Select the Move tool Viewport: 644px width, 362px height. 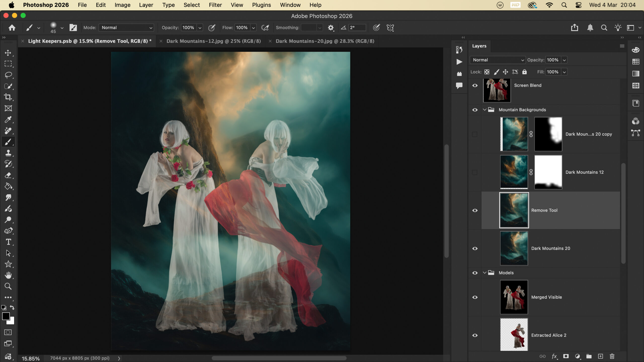tap(8, 53)
